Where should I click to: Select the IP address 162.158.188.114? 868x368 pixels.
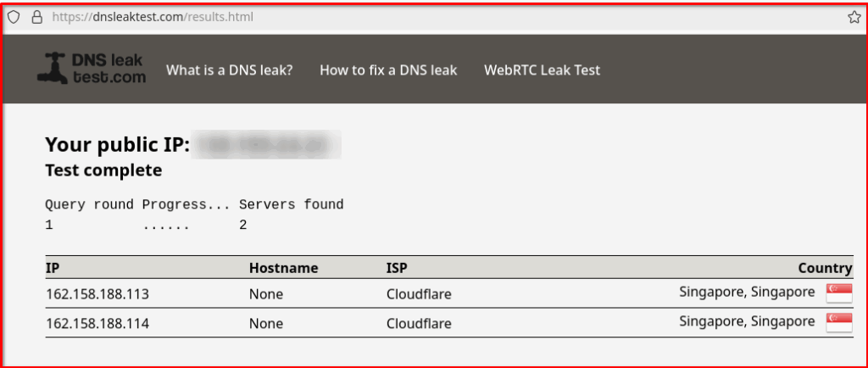97,323
